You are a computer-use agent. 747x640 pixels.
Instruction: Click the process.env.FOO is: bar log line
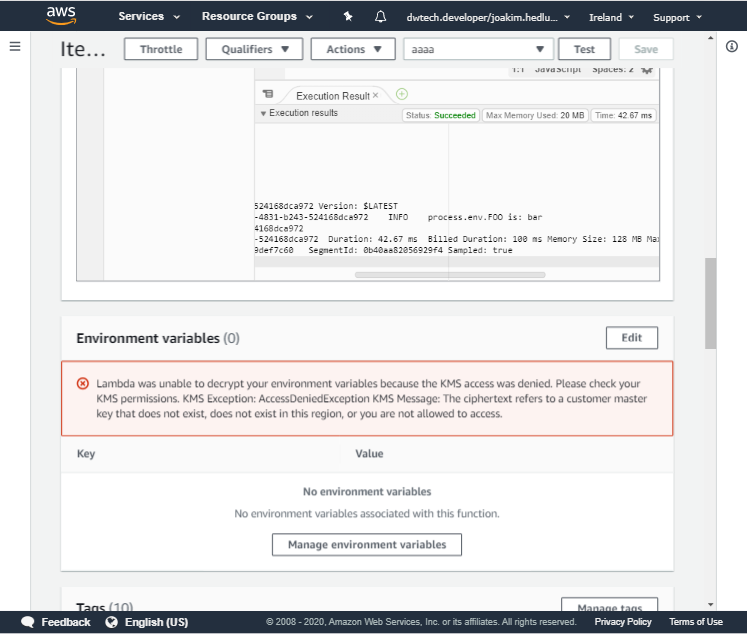click(x=485, y=217)
